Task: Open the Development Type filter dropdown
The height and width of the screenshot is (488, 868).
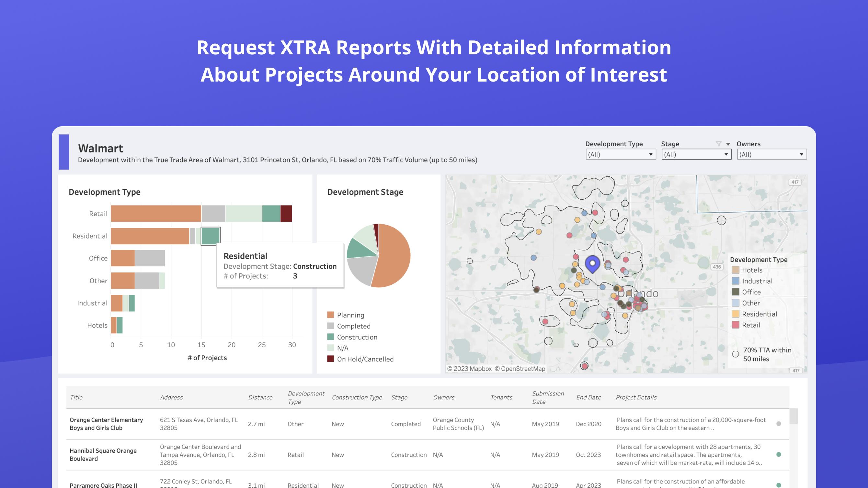Action: pyautogui.click(x=621, y=155)
